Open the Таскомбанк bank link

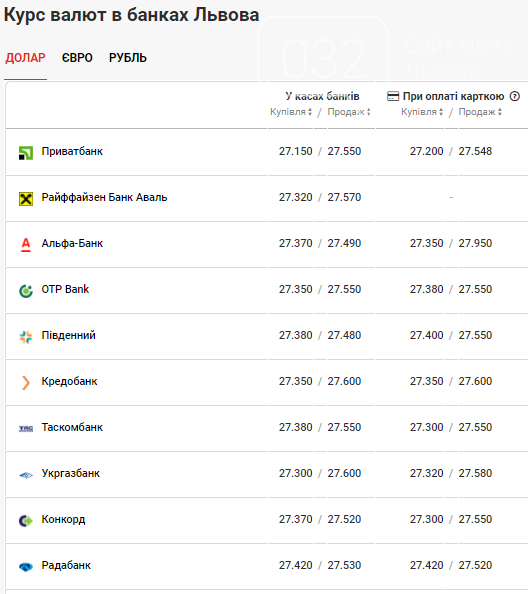click(72, 427)
